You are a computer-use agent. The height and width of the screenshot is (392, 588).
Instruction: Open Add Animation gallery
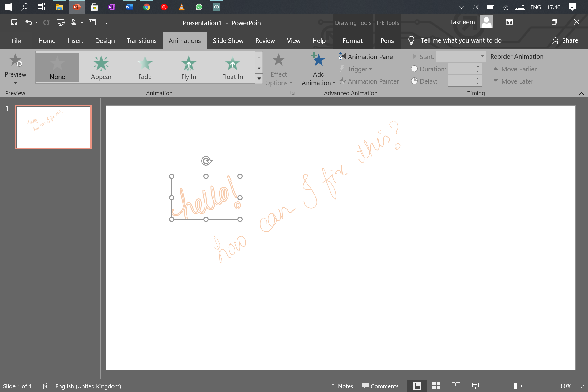[x=318, y=70]
